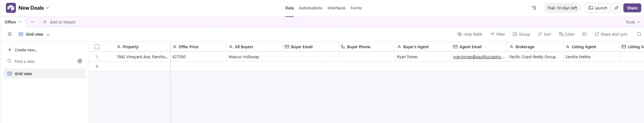
Task: Click plus icon to add a record
Action: pos(97,67)
